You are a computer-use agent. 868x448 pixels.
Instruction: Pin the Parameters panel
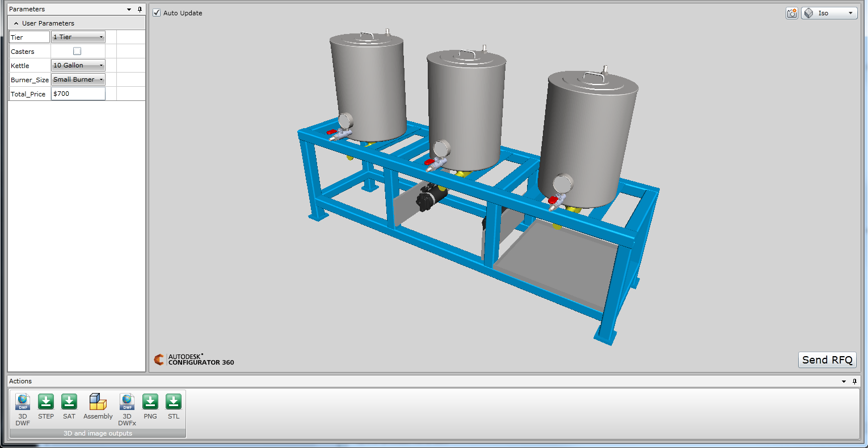(x=140, y=9)
